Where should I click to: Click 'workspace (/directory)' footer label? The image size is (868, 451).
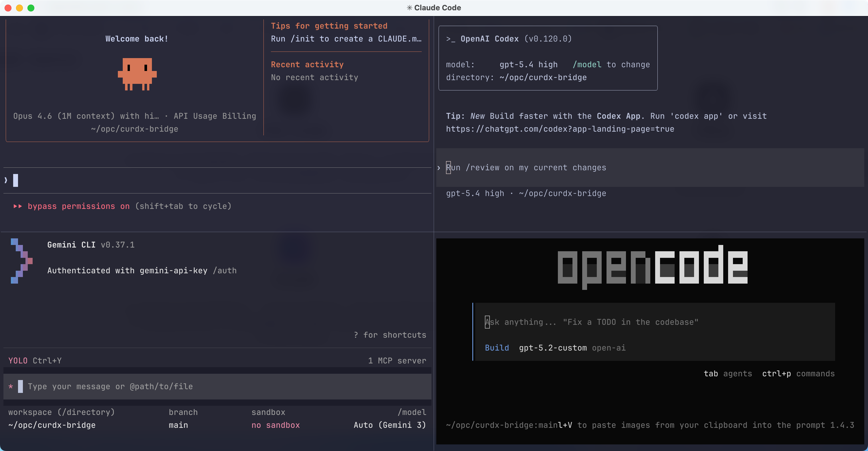(x=61, y=412)
